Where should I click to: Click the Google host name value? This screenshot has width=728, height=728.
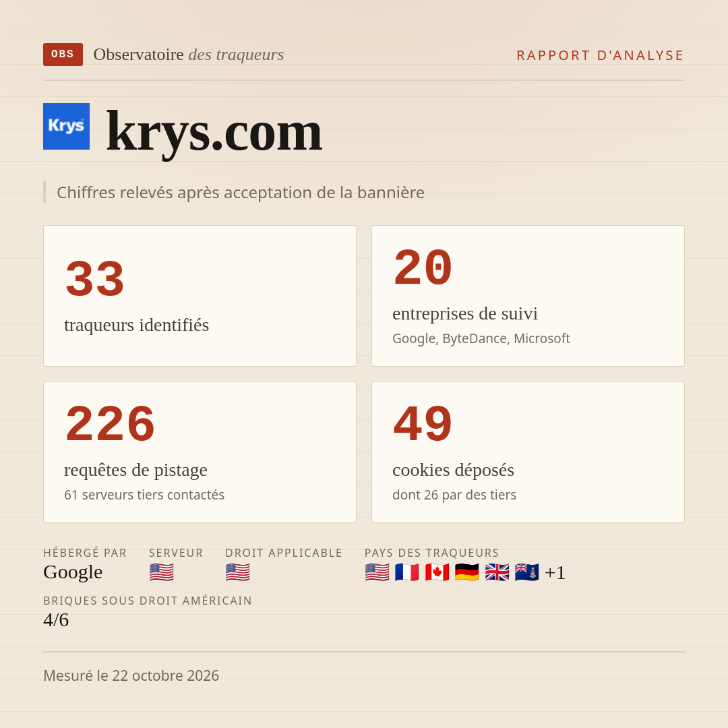(x=73, y=572)
